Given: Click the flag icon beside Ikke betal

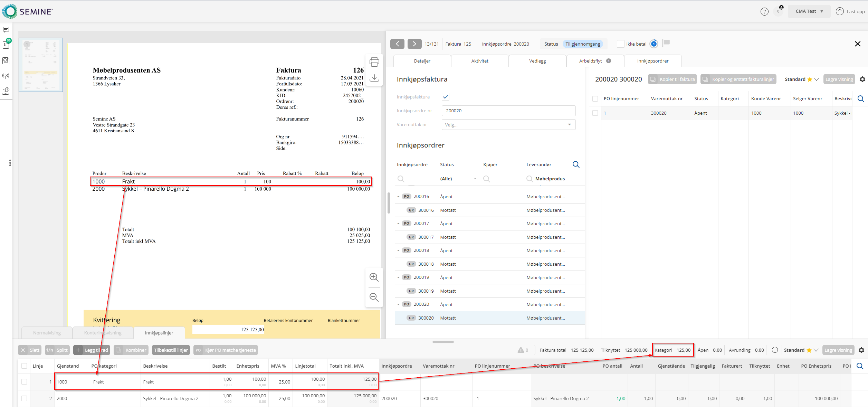Looking at the screenshot, I should click(666, 43).
